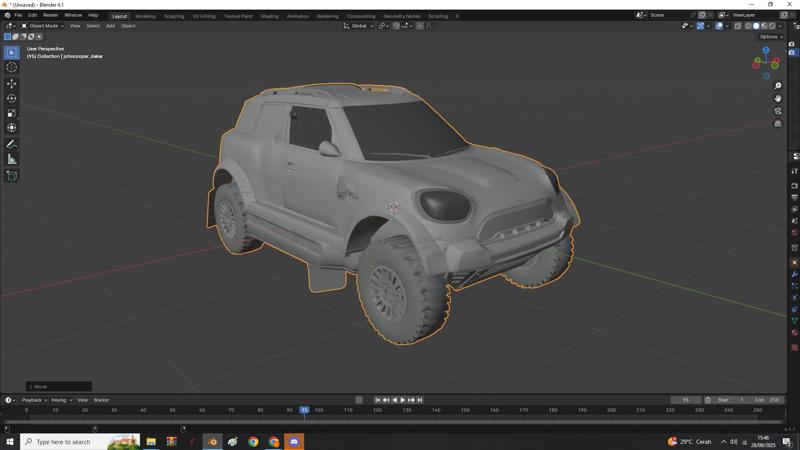This screenshot has height=450, width=800.
Task: Switch to the Modeling workspace tab
Action: click(x=145, y=16)
